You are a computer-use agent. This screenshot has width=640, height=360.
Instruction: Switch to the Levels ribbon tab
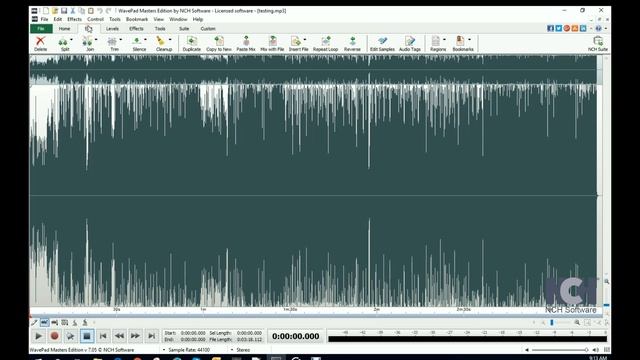(x=112, y=29)
